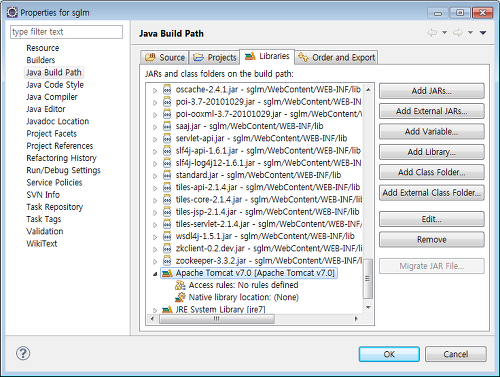
Task: Open the forward history dropdown arrow
Action: click(470, 33)
